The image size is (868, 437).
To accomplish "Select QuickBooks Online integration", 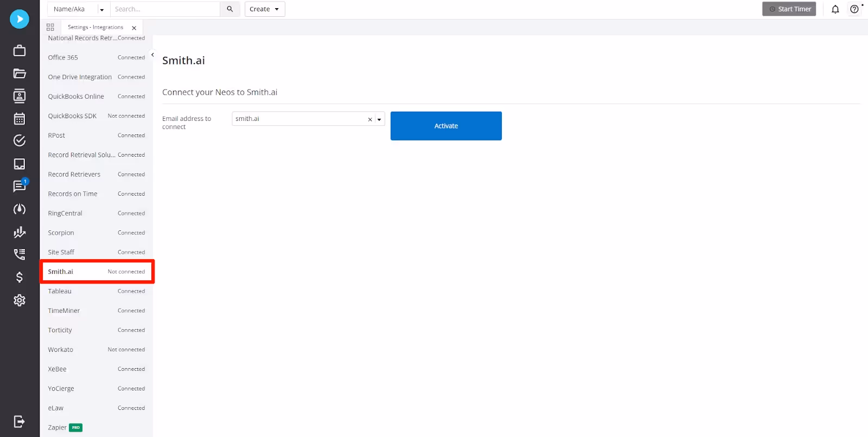I will [x=96, y=97].
